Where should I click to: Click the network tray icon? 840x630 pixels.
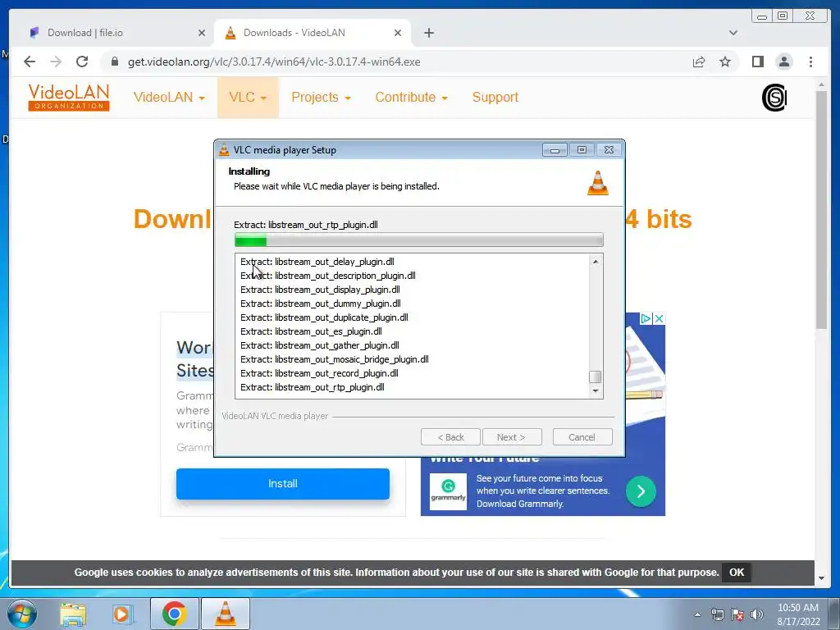pyautogui.click(x=717, y=614)
